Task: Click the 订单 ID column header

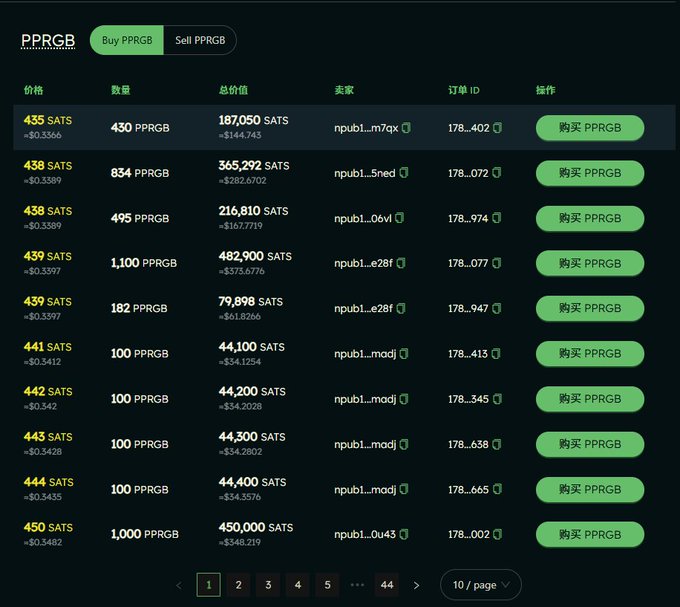Action: [x=464, y=90]
